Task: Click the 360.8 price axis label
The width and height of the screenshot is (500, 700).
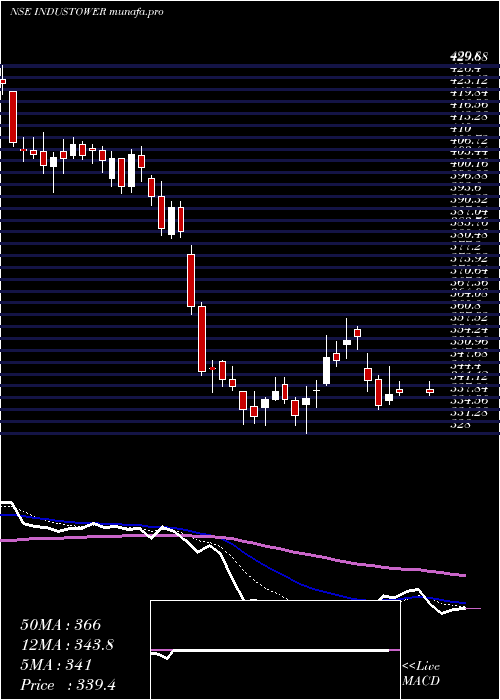Action: point(465,306)
